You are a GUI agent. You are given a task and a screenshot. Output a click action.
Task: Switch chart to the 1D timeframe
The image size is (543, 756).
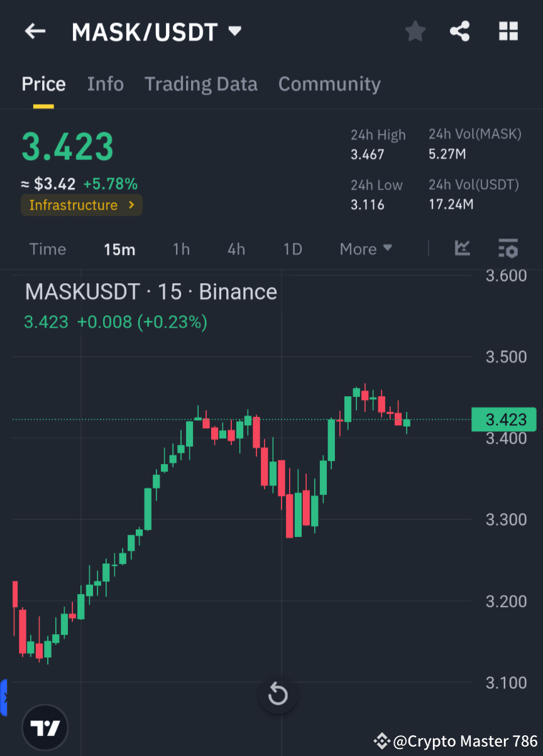292,249
